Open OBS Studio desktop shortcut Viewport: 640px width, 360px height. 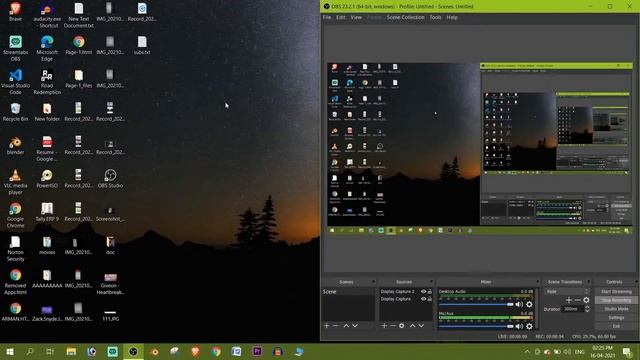pos(110,179)
